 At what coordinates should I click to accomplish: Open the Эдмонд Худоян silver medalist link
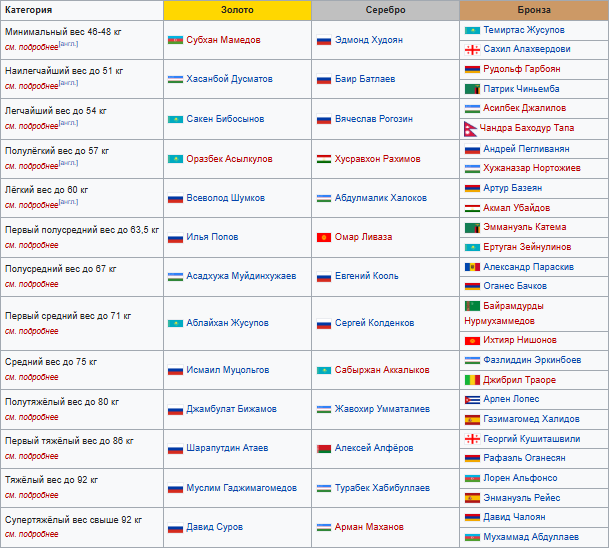[x=369, y=40]
